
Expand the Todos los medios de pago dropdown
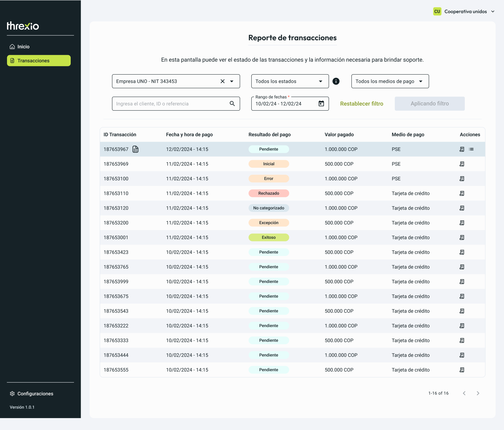390,81
